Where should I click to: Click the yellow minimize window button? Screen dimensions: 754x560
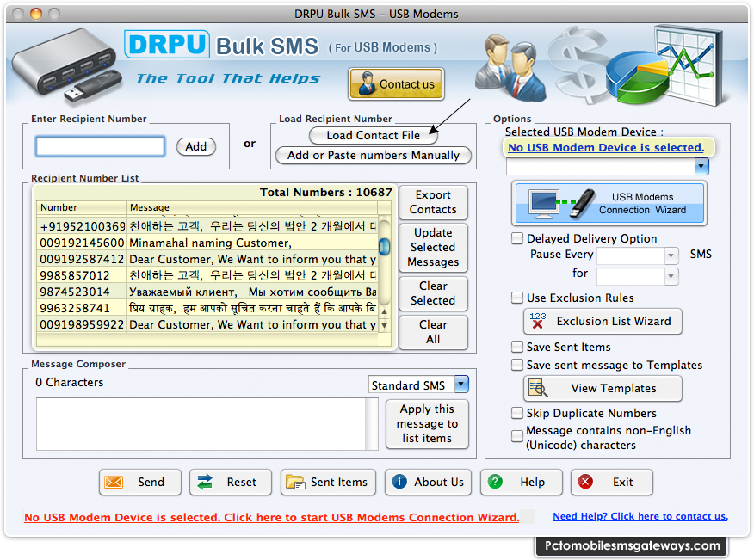click(36, 14)
